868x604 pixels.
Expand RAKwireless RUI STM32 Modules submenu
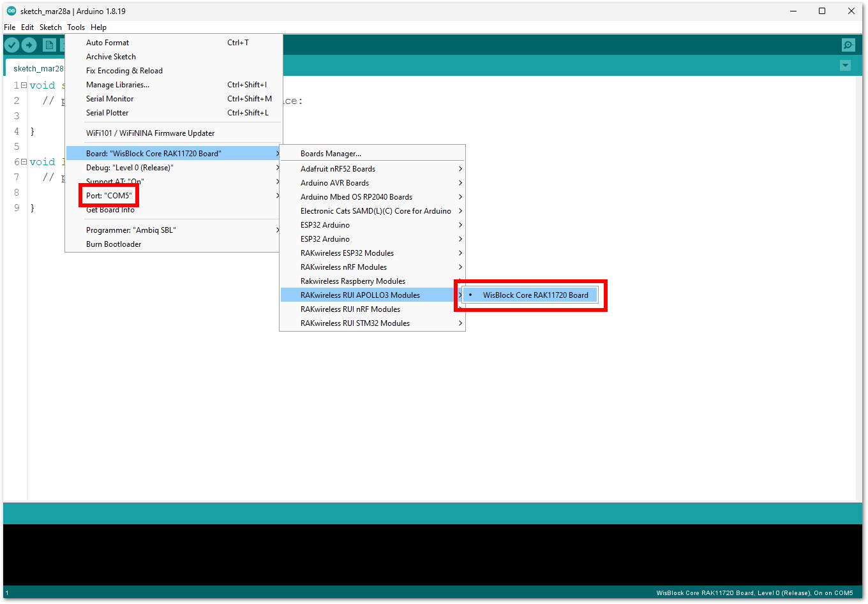coord(372,323)
